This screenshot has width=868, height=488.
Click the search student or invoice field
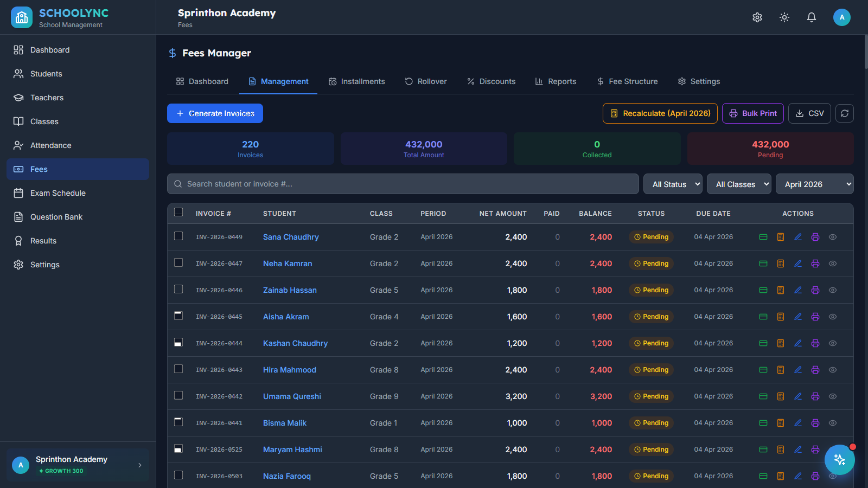403,184
